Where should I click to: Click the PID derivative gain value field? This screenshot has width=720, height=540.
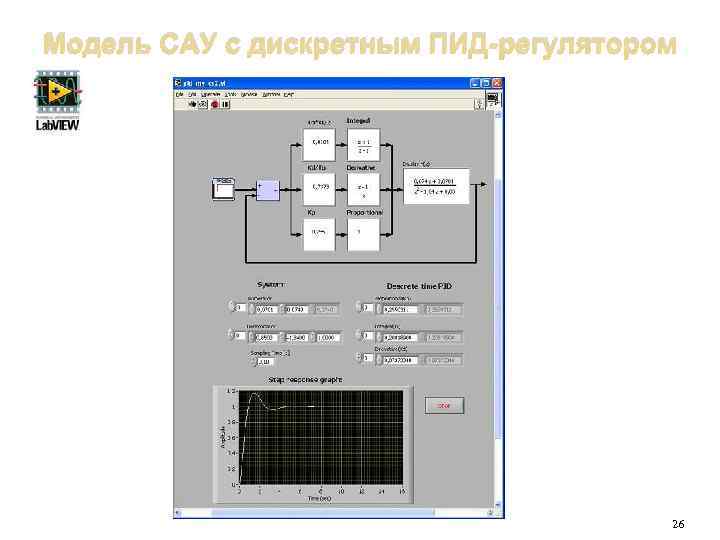pyautogui.click(x=400, y=360)
